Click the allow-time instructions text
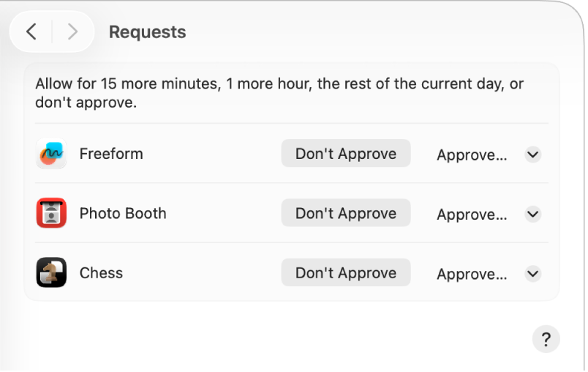 (279, 93)
